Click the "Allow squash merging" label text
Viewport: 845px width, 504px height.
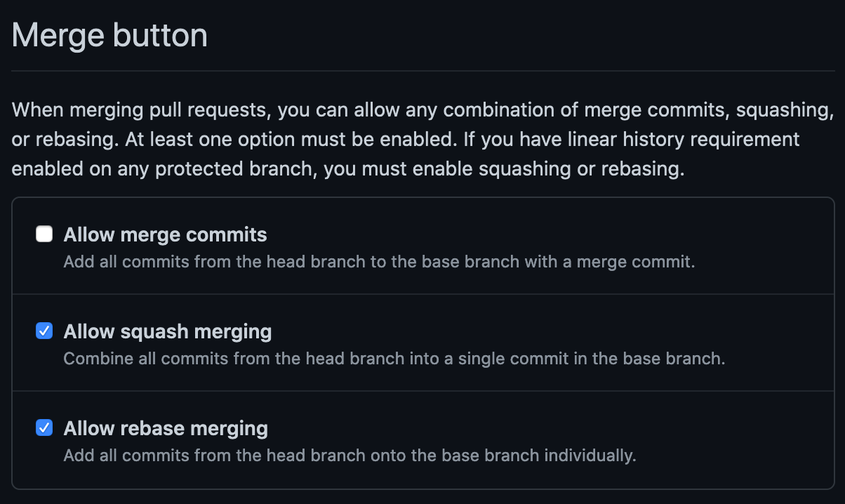pos(168,331)
